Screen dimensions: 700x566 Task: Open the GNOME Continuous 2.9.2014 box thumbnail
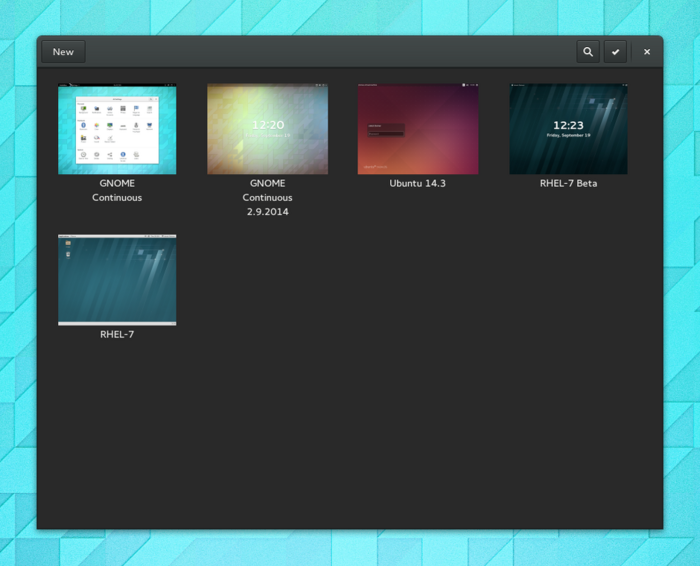267,130
